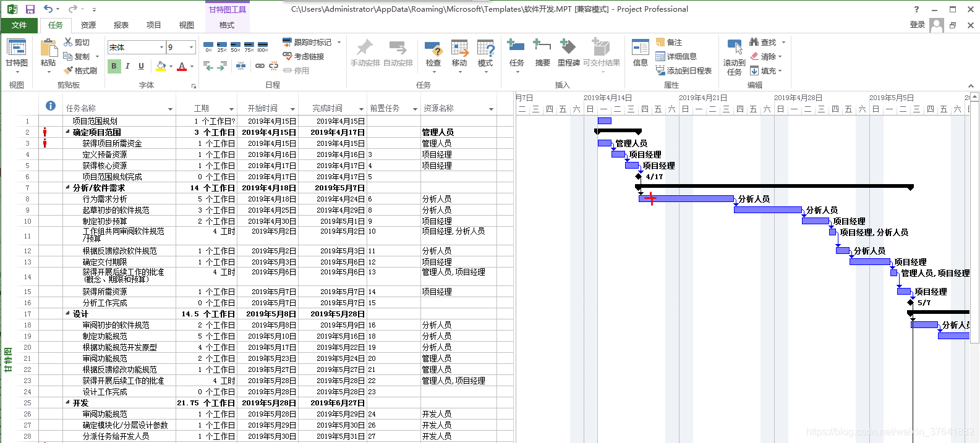Open the 工期 column filter dropdown
The width and height of the screenshot is (980, 443).
231,109
